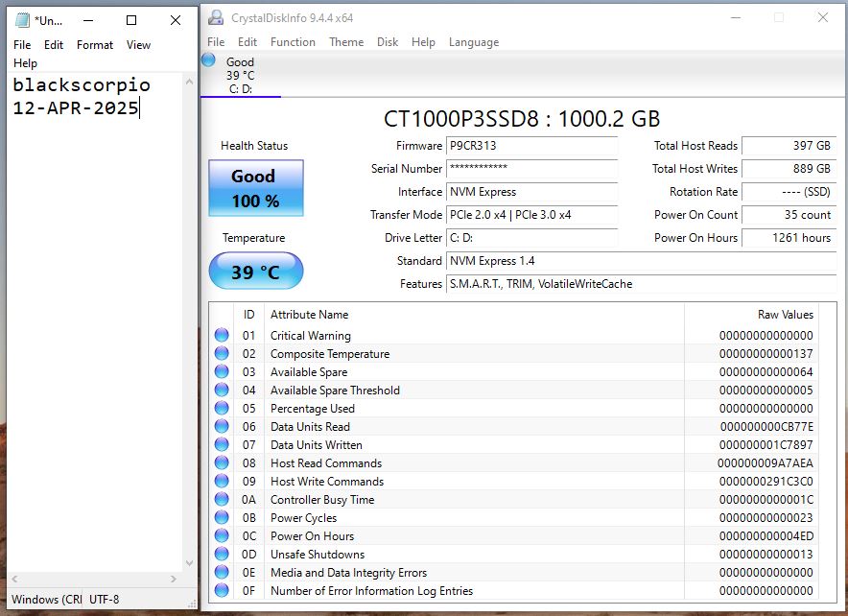Click status orb for Composite Temperature row
848x616 pixels.
pyautogui.click(x=222, y=353)
